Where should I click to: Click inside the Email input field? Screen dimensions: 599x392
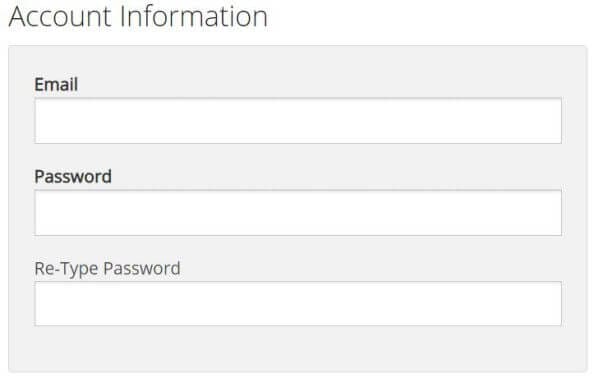[298, 121]
